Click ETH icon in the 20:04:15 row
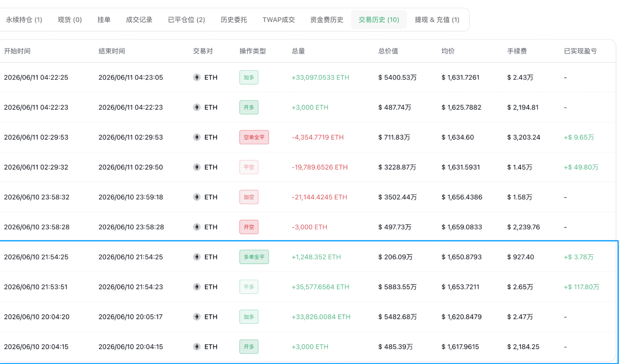Screen dimensions: 621x364 point(197,347)
